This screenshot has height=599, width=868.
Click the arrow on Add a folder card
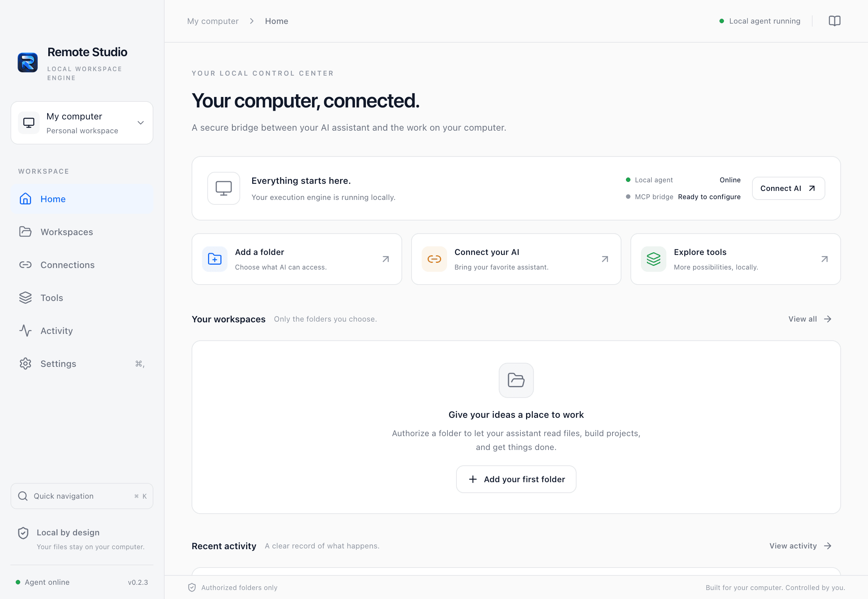(386, 259)
